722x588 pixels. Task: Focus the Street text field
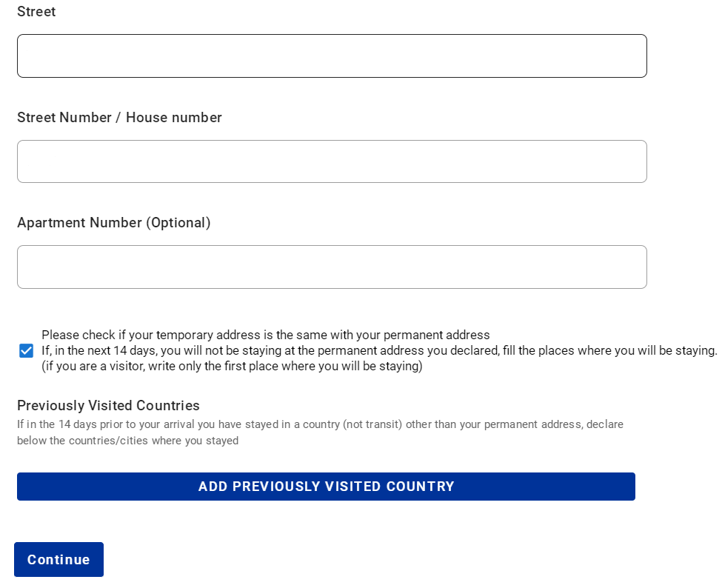click(332, 56)
